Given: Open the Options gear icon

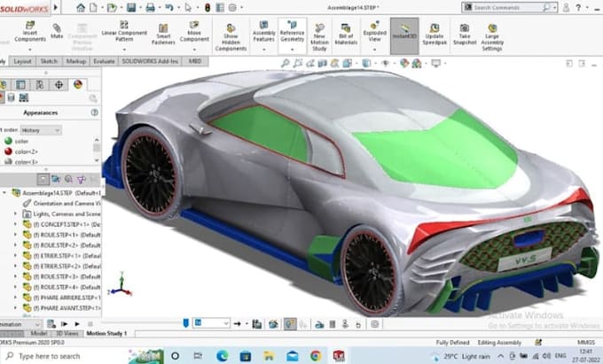Looking at the screenshot, I should click(232, 7).
